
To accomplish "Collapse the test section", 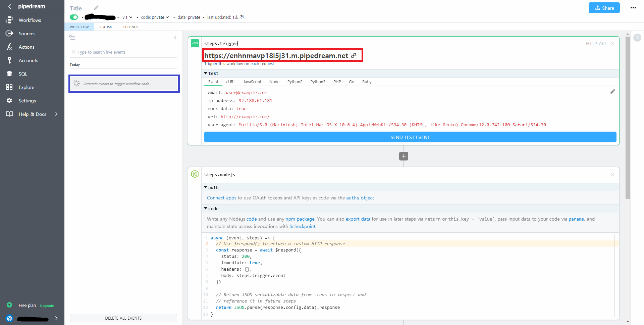I will point(206,73).
